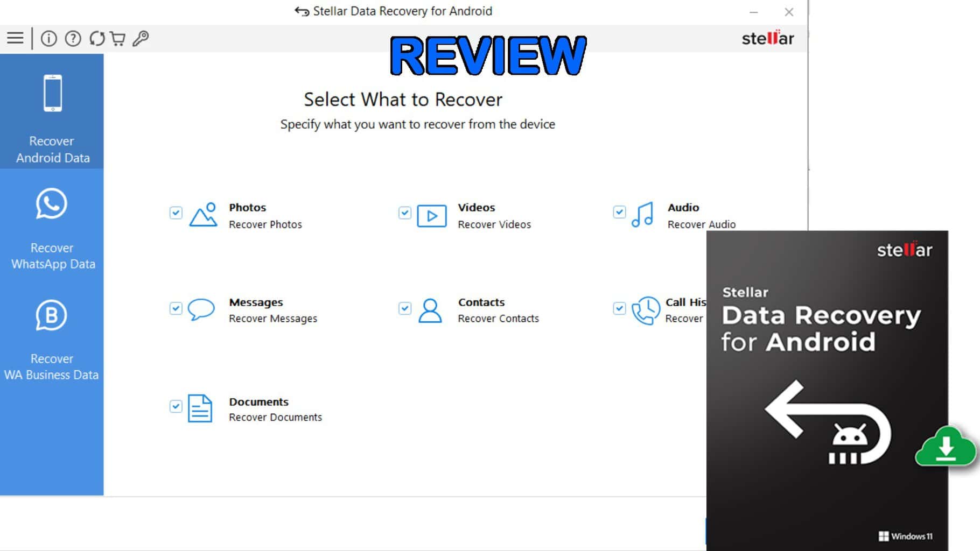
Task: Uncheck the Audio checkbox
Action: [619, 212]
